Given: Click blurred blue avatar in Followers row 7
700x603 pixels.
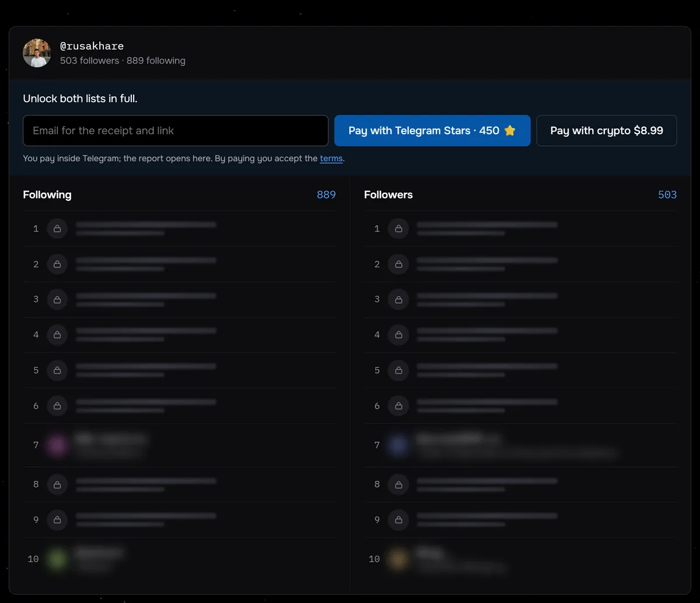Looking at the screenshot, I should 398,445.
